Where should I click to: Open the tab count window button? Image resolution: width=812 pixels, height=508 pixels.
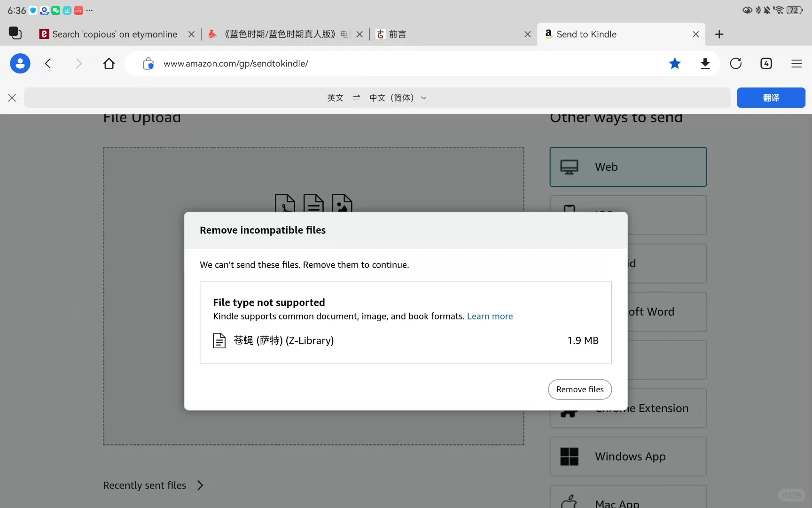pyautogui.click(x=766, y=63)
